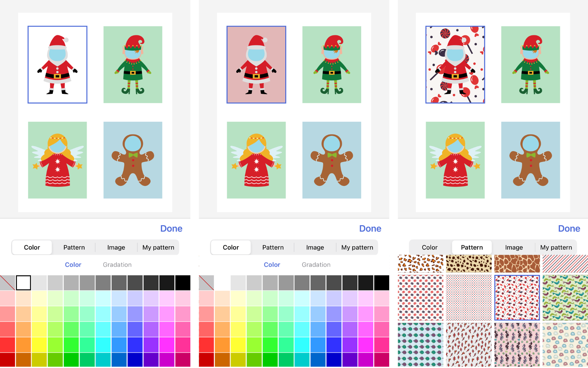Select the candy and lollipop pattern
Image resolution: width=588 pixels, height=368 pixels.
[516, 297]
